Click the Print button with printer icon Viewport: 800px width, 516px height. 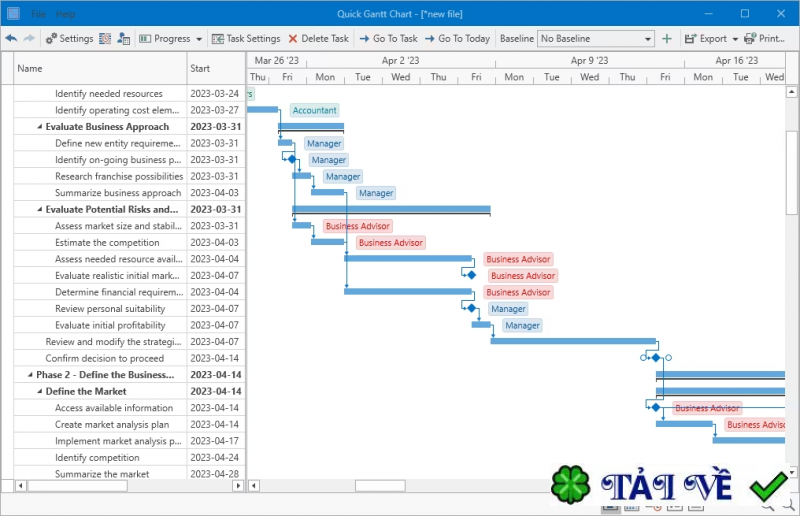pyautogui.click(x=764, y=39)
